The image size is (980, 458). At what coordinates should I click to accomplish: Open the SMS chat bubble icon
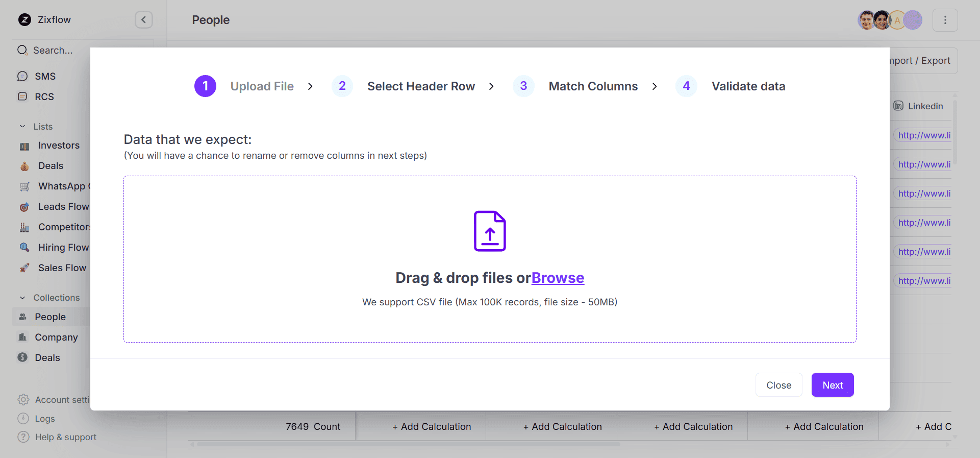coord(22,76)
